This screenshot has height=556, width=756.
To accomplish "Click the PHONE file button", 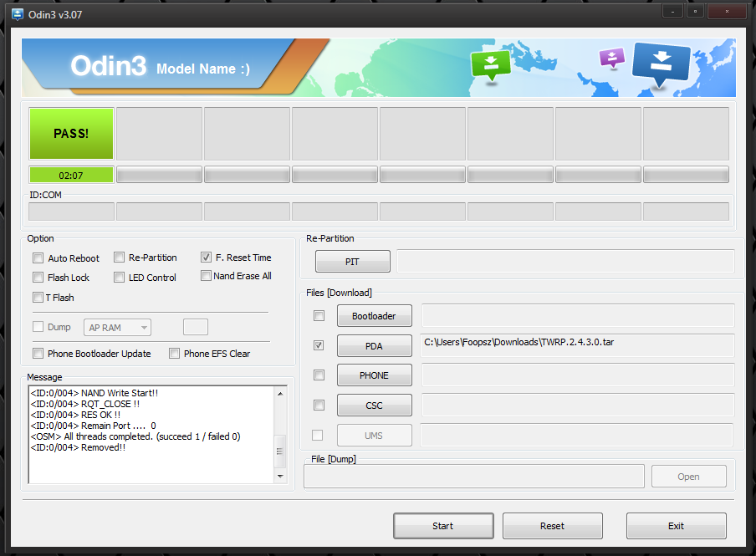I will (x=374, y=375).
